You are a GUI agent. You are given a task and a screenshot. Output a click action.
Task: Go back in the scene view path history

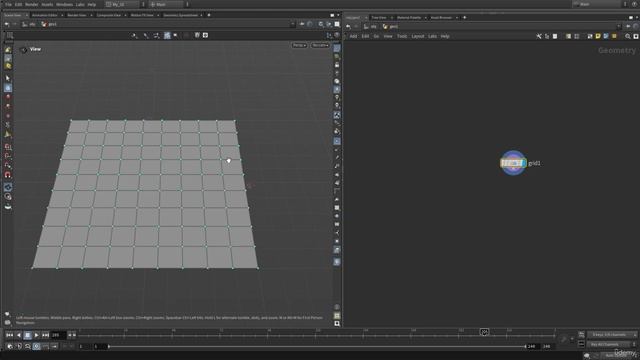coord(7,24)
